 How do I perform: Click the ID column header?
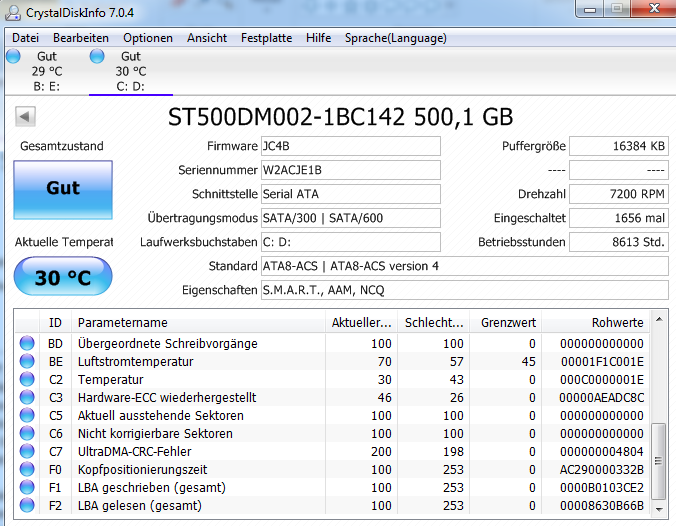point(55,322)
